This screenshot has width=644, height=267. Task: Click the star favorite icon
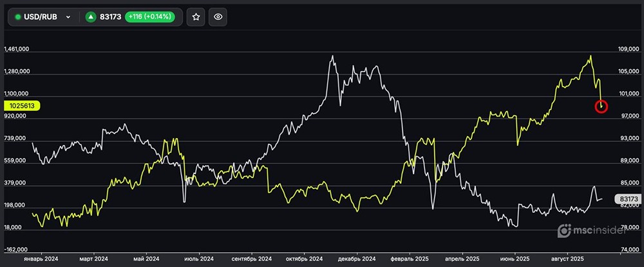click(x=196, y=17)
